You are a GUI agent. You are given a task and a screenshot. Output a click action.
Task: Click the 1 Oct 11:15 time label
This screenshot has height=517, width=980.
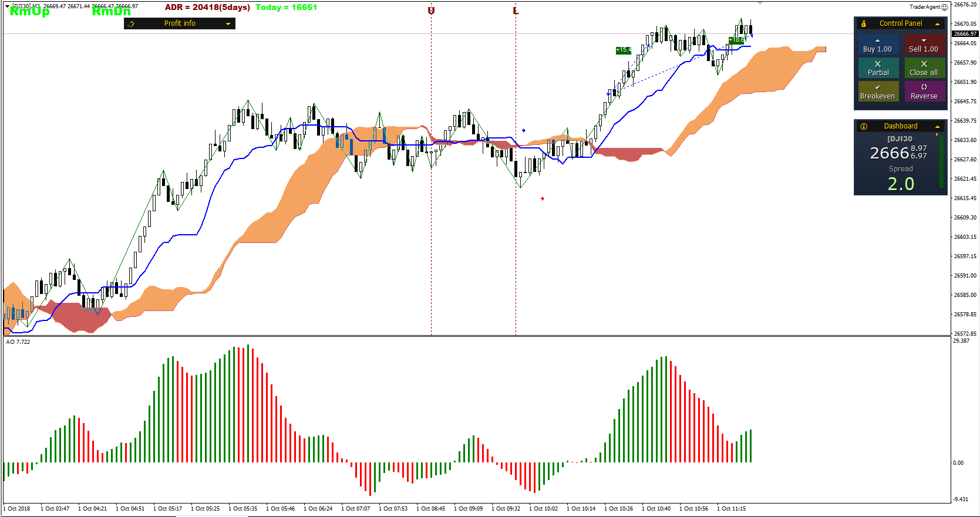click(732, 509)
